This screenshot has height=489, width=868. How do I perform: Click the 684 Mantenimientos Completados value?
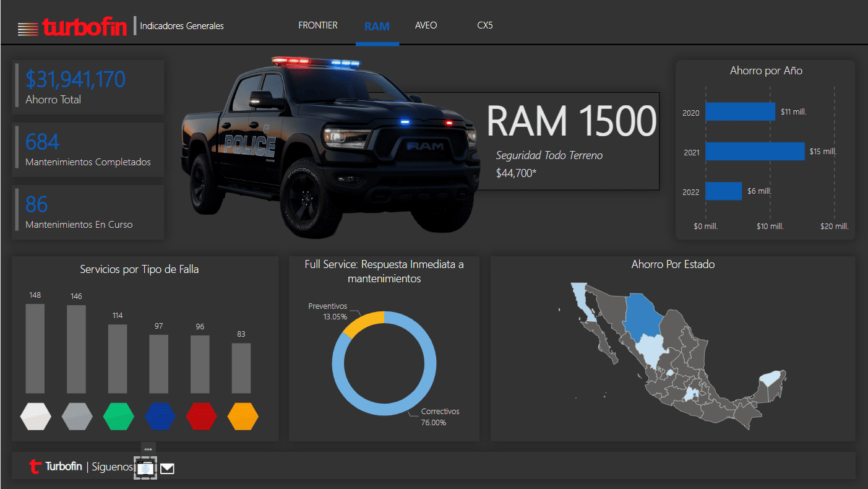point(42,142)
